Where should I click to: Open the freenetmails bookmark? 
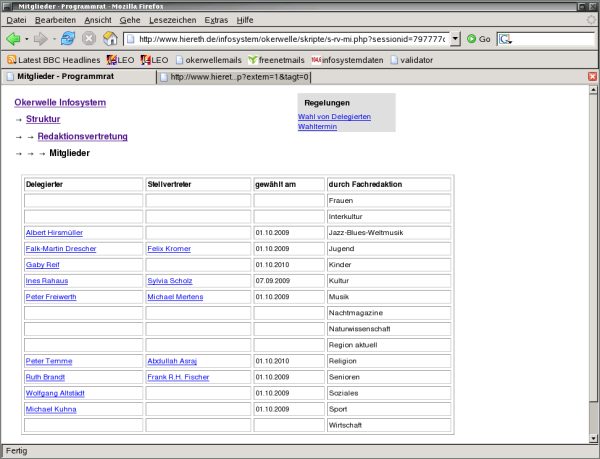tap(276, 60)
